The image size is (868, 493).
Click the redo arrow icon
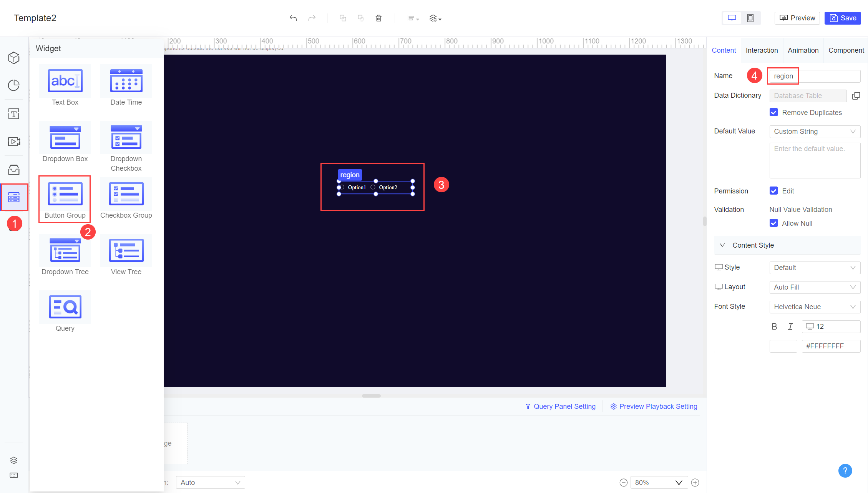312,18
